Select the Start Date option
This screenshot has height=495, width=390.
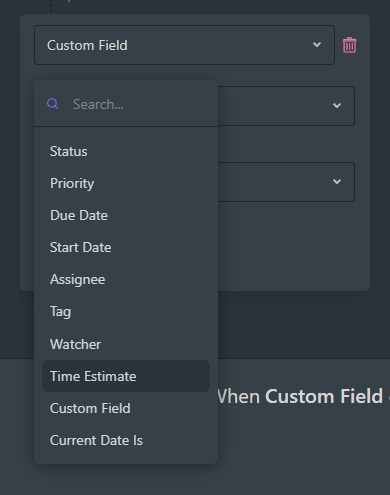[126, 247]
